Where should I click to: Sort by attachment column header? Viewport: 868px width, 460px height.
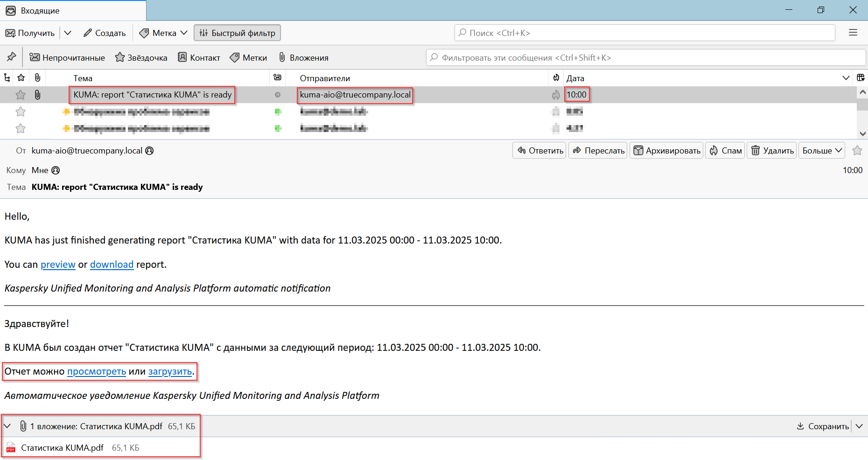37,78
